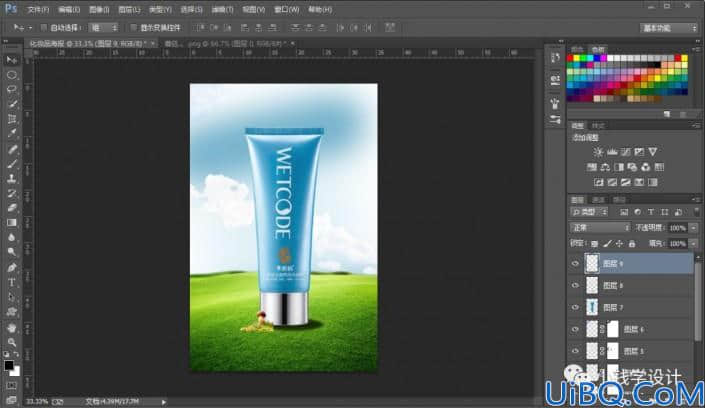Open the Window menu

pos(286,9)
